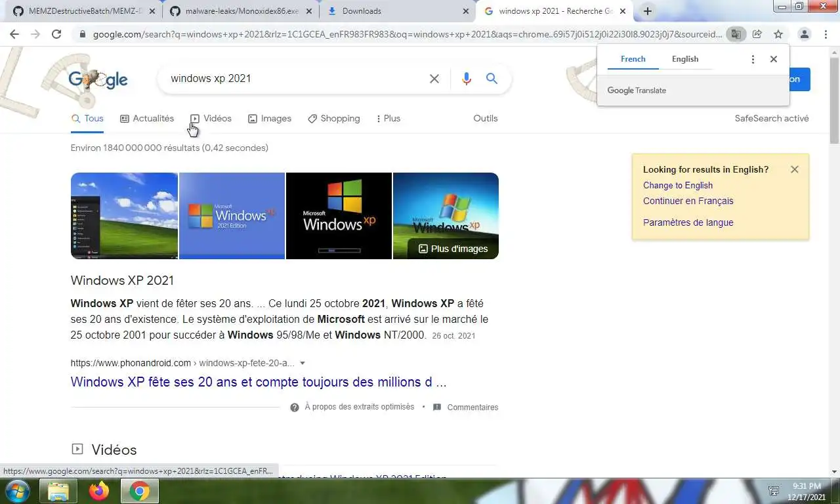Launch Firefox from the taskbar
840x504 pixels.
tap(99, 491)
